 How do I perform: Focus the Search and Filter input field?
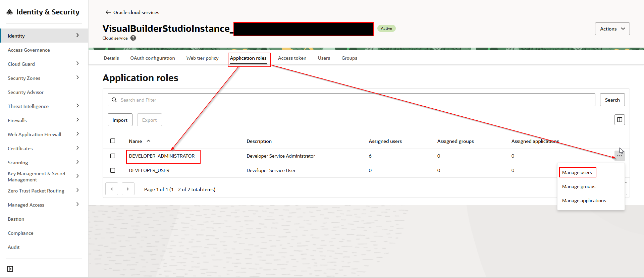coord(351,100)
